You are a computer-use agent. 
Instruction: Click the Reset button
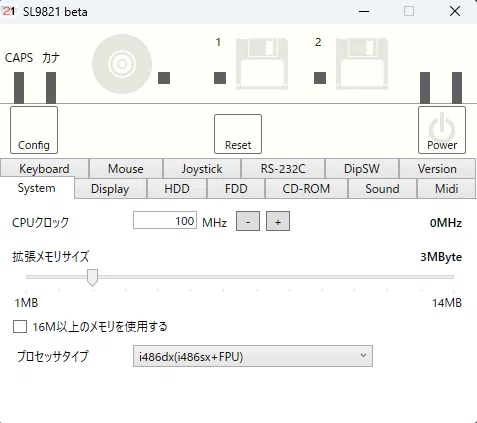tap(238, 134)
